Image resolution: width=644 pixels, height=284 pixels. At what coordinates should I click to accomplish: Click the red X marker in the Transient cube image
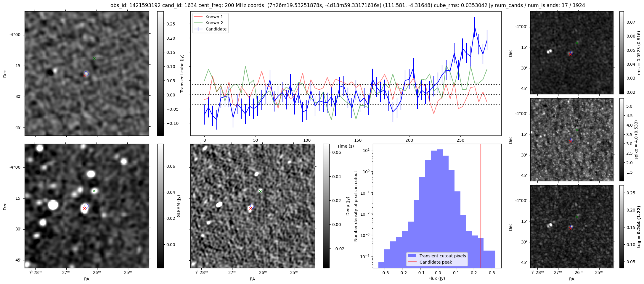point(84,76)
